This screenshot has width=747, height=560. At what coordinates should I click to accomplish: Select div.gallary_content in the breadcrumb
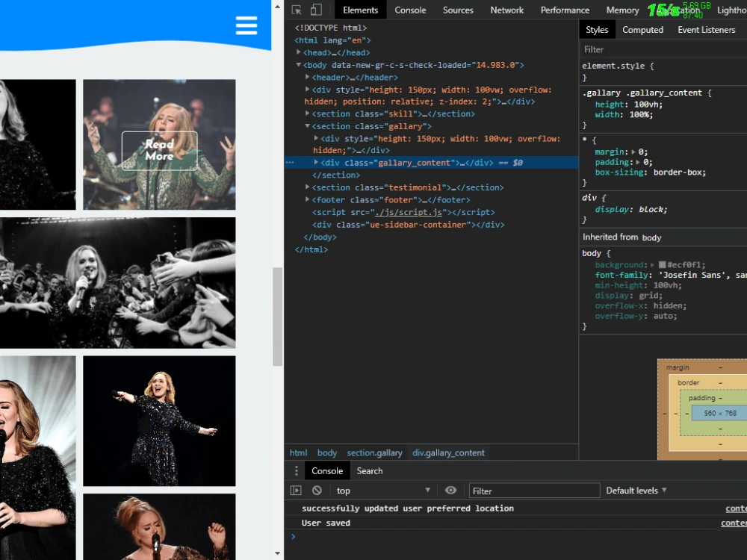448,453
